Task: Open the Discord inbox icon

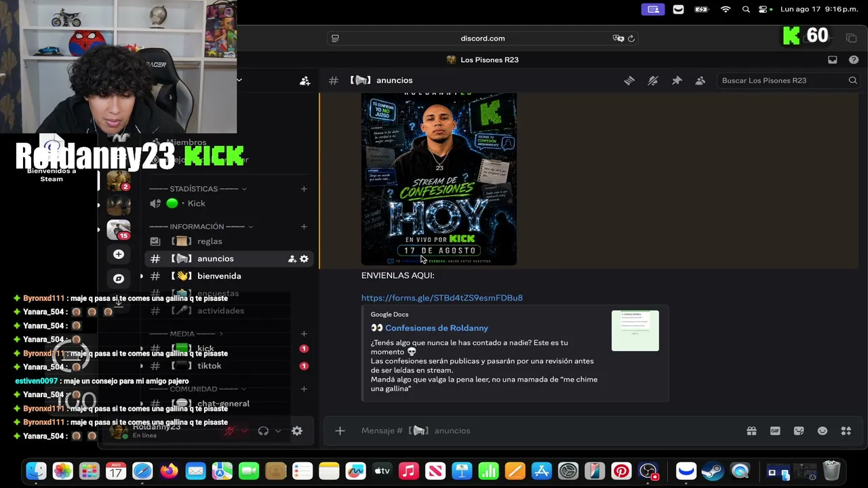Action: 833,60
